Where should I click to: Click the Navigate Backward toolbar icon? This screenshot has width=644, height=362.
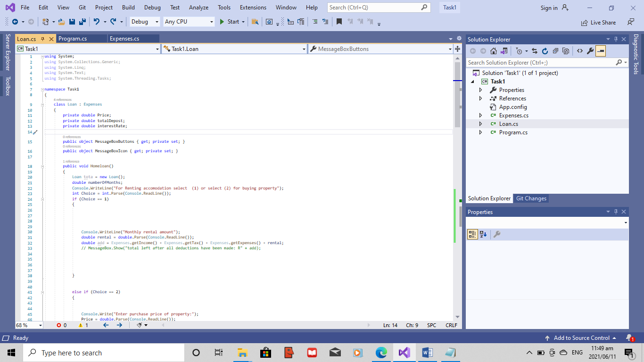point(15,22)
